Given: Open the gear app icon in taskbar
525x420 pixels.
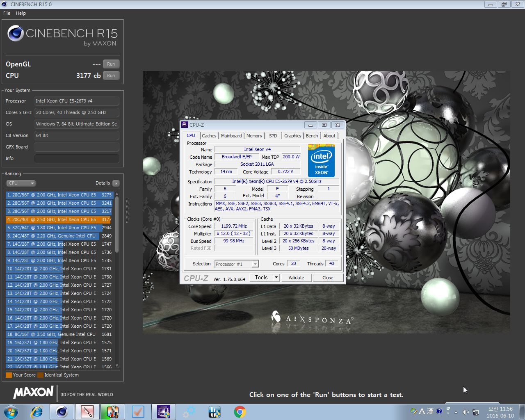Looking at the screenshot, I should pos(189,412).
